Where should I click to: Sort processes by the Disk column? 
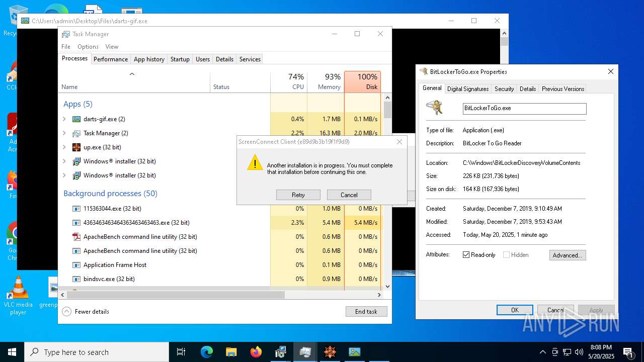coord(363,81)
